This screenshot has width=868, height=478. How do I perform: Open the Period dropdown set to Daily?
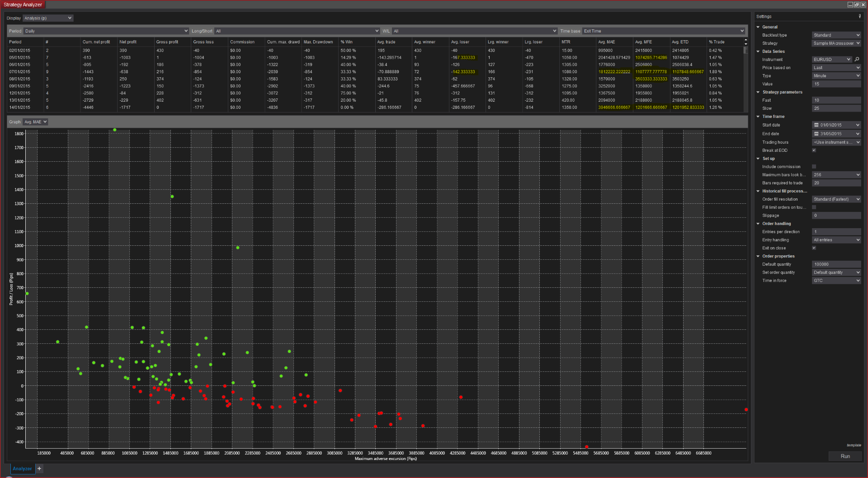click(x=106, y=31)
